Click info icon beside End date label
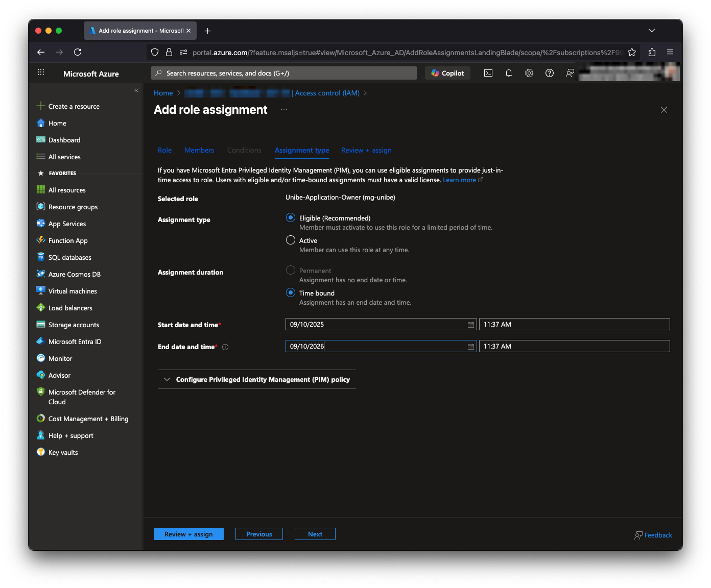This screenshot has width=711, height=588. [225, 347]
